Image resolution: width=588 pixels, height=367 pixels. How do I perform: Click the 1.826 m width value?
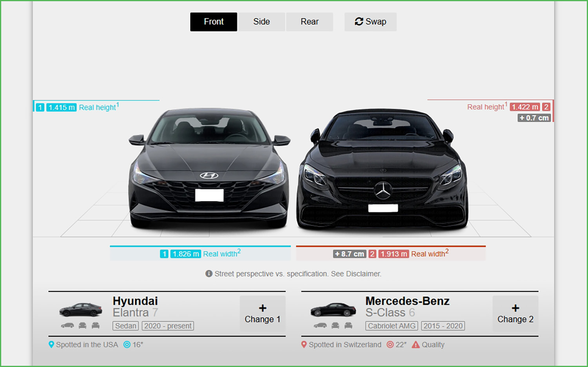point(186,254)
